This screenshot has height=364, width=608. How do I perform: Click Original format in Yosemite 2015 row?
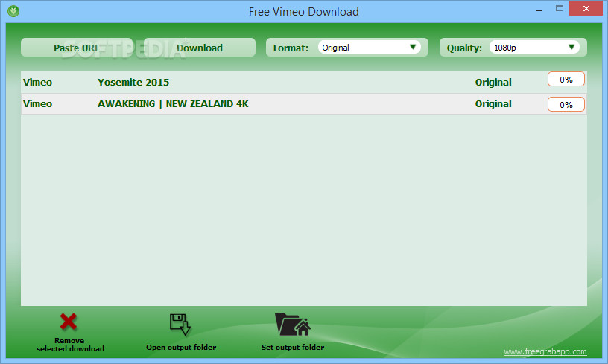point(493,82)
